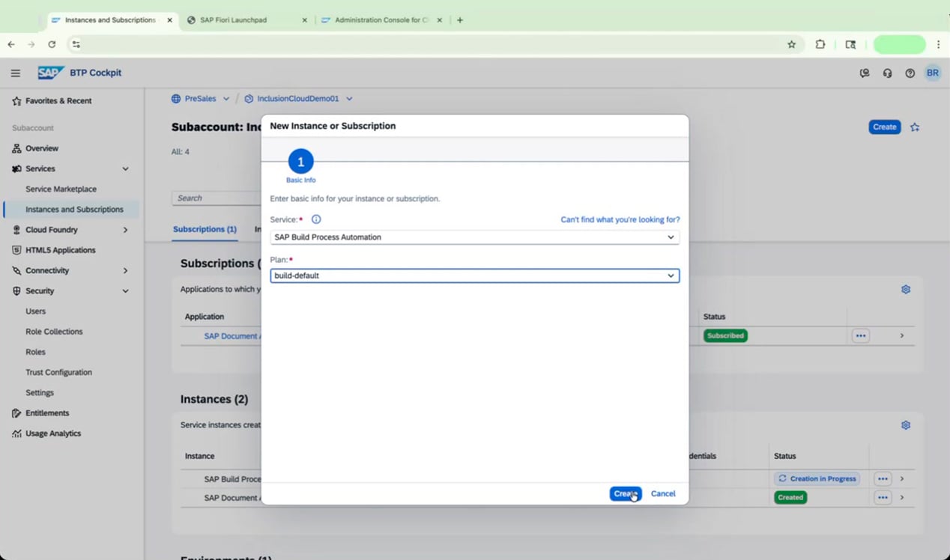Open actions menu for Creation in Progress row
Screen dimensions: 950x560
883,478
